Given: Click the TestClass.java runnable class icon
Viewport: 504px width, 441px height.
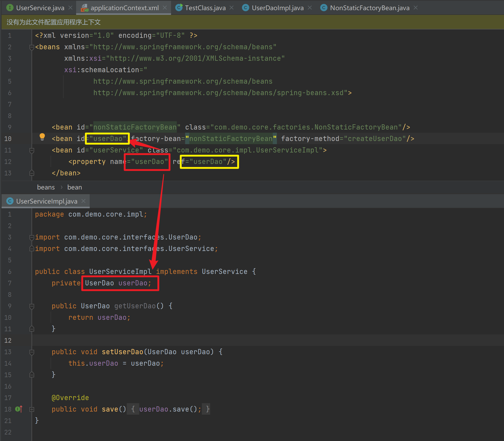Looking at the screenshot, I should tap(179, 8).
